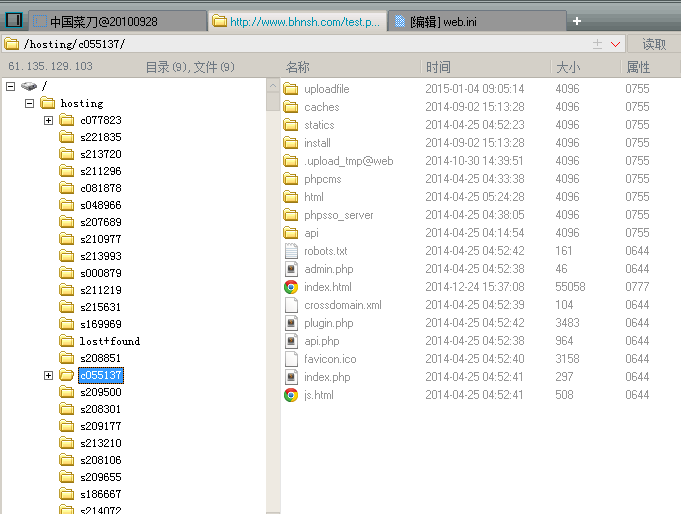
Task: Click the IP address 61.135.129.103
Action: pyautogui.click(x=50, y=66)
